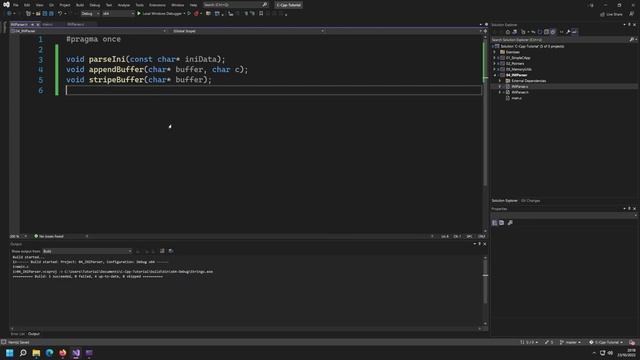Expand the External Dependencies node
The width and height of the screenshot is (640, 360).
tap(500, 81)
